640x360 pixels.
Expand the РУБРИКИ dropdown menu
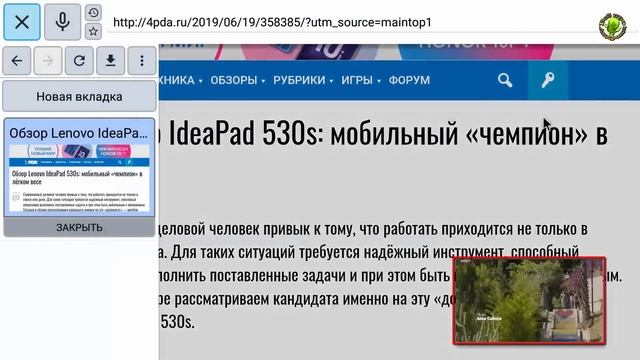pos(303,80)
